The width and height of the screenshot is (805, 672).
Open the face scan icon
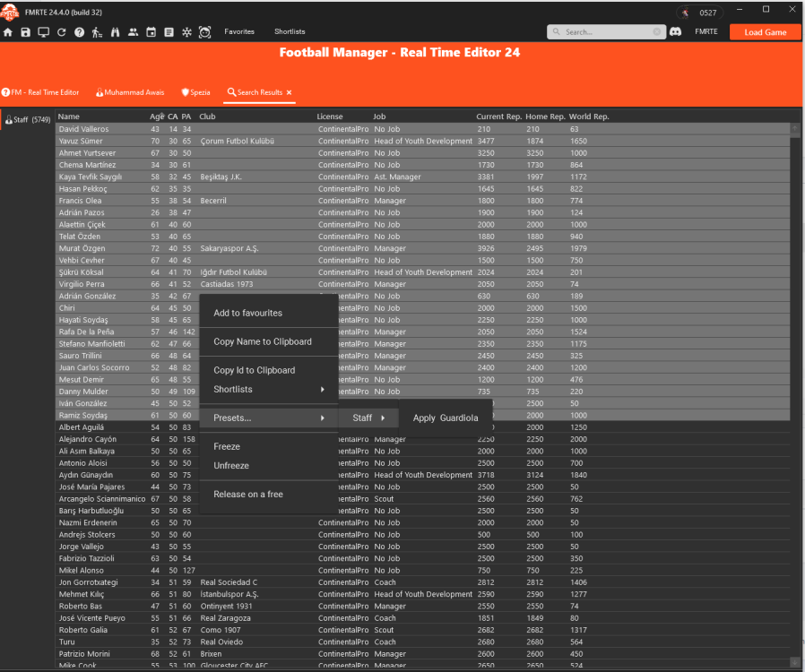pyautogui.click(x=205, y=32)
